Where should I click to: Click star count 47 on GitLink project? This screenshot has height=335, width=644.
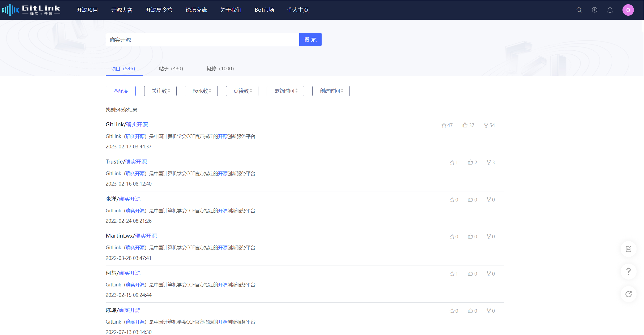coord(447,125)
